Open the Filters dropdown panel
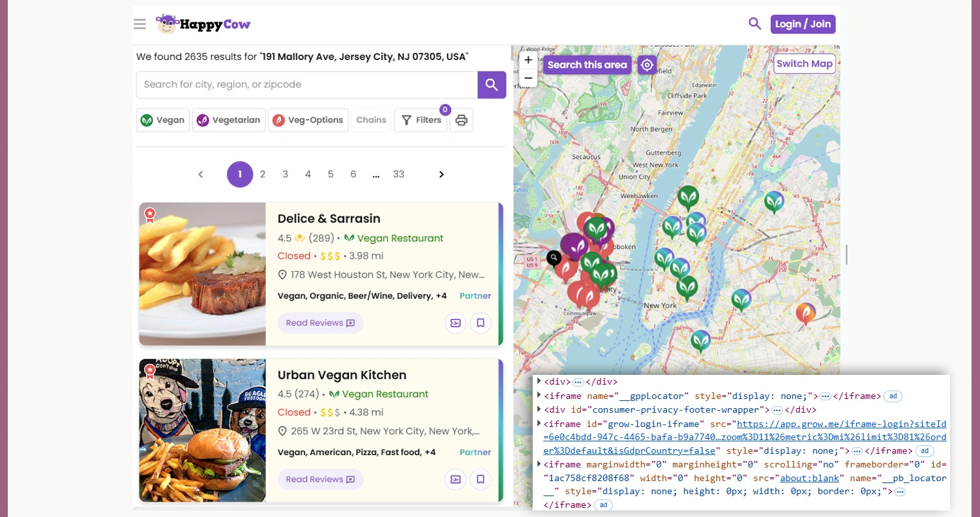The image size is (980, 517). tap(421, 120)
